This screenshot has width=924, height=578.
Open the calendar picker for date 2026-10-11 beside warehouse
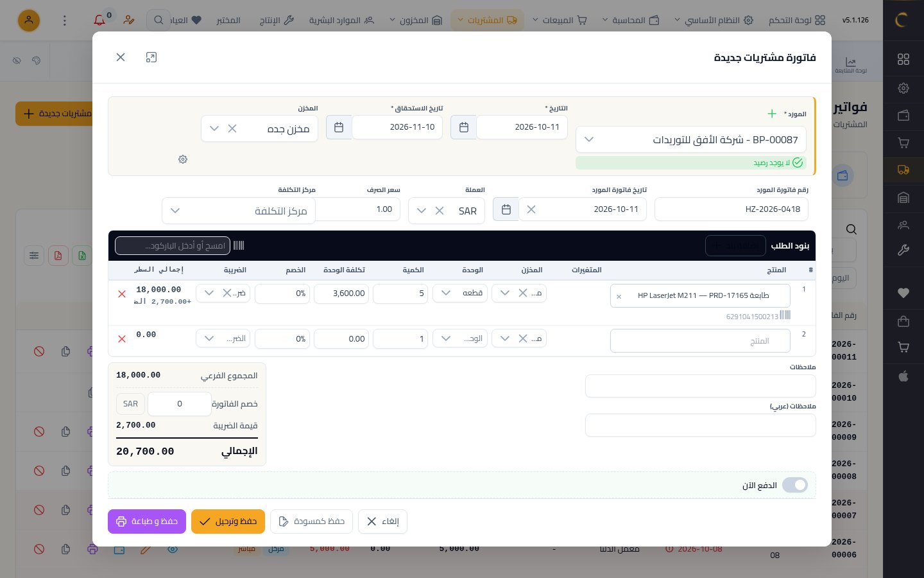pos(463,127)
